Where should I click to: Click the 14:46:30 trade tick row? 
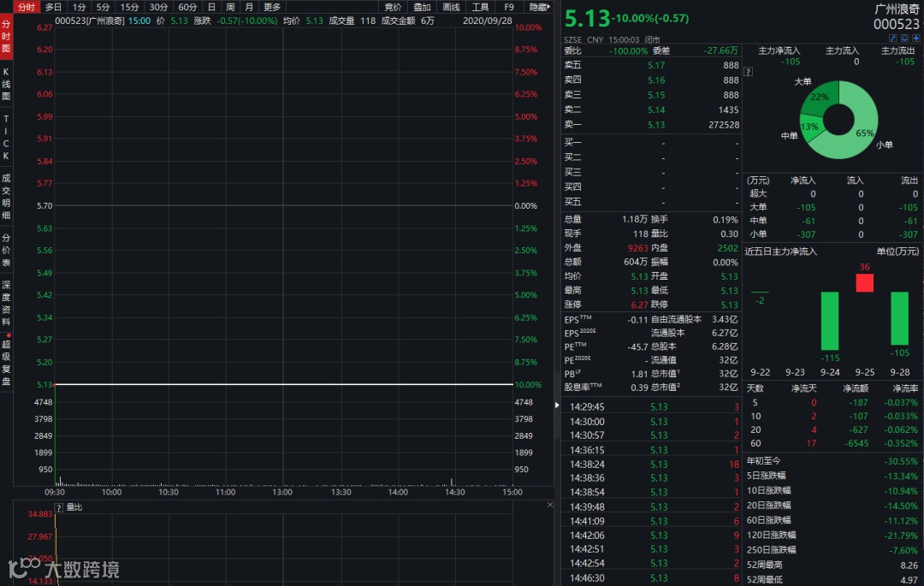coord(652,578)
